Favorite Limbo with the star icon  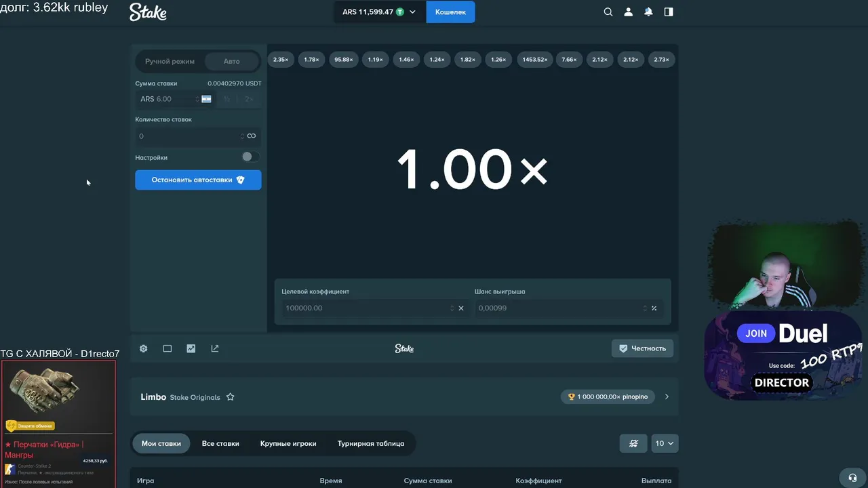click(x=231, y=397)
